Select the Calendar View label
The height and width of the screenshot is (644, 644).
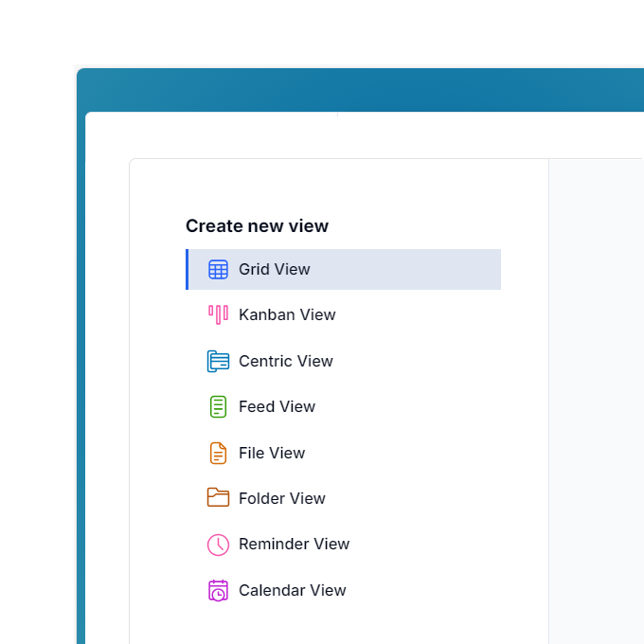[x=293, y=590]
